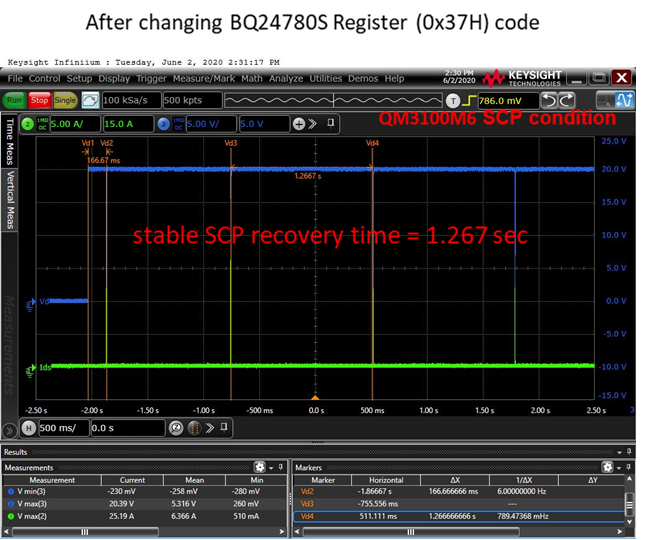Toggle channel 2 green enable button
The image size is (646, 540).
(28, 124)
